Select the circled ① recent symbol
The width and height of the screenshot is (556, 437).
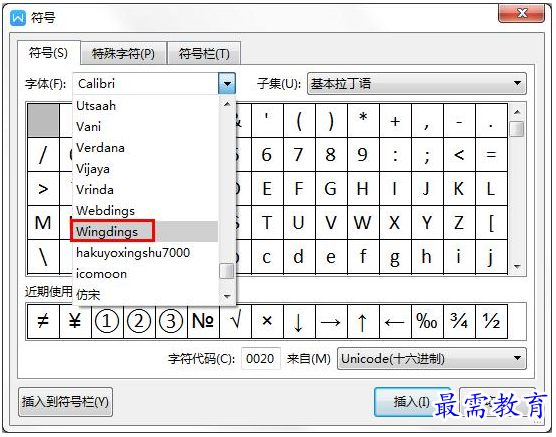pyautogui.click(x=107, y=321)
